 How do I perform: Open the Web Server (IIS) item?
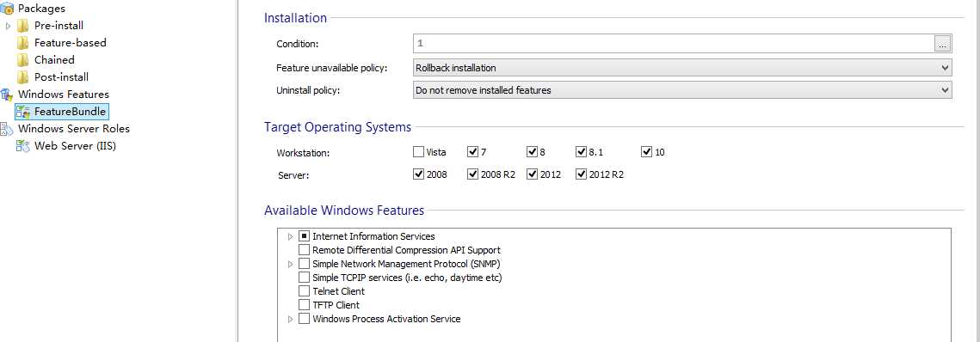(x=65, y=146)
